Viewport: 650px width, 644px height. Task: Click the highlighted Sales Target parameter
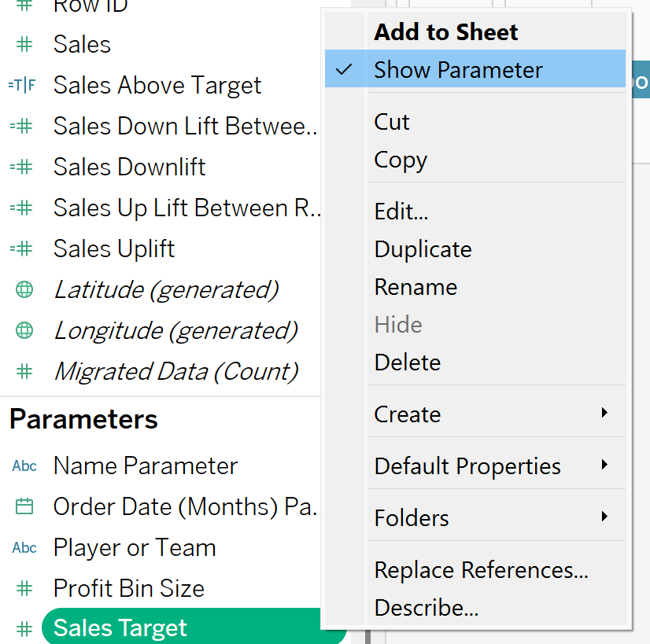(x=194, y=627)
